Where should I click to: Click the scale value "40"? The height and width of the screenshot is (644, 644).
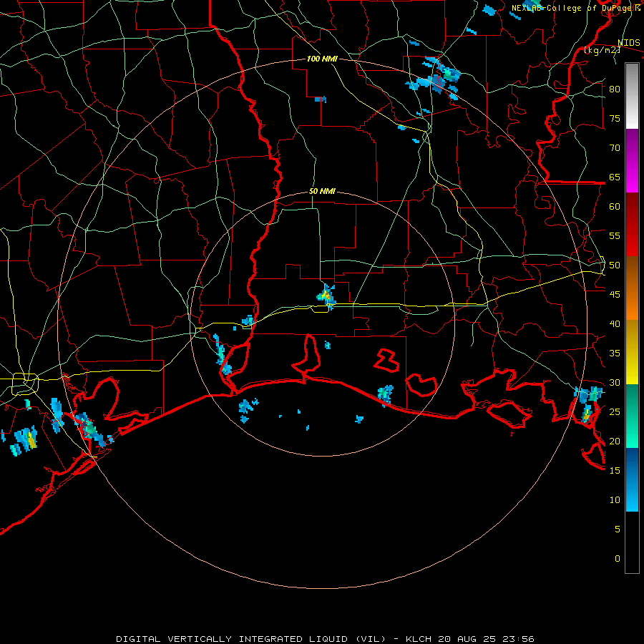[615, 323]
